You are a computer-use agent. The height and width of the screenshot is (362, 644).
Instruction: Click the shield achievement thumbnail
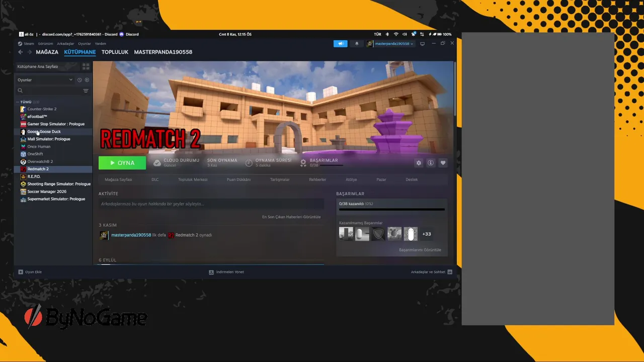pyautogui.click(x=378, y=234)
